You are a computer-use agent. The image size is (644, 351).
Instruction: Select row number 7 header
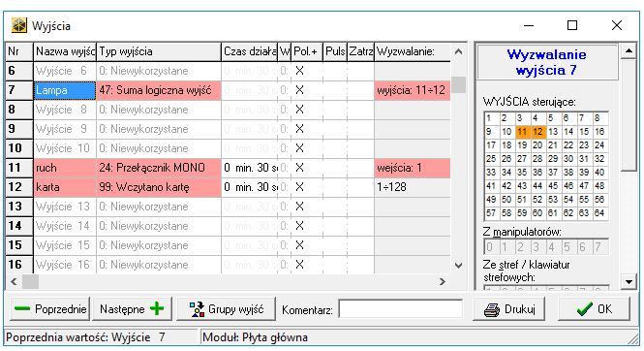[19, 90]
